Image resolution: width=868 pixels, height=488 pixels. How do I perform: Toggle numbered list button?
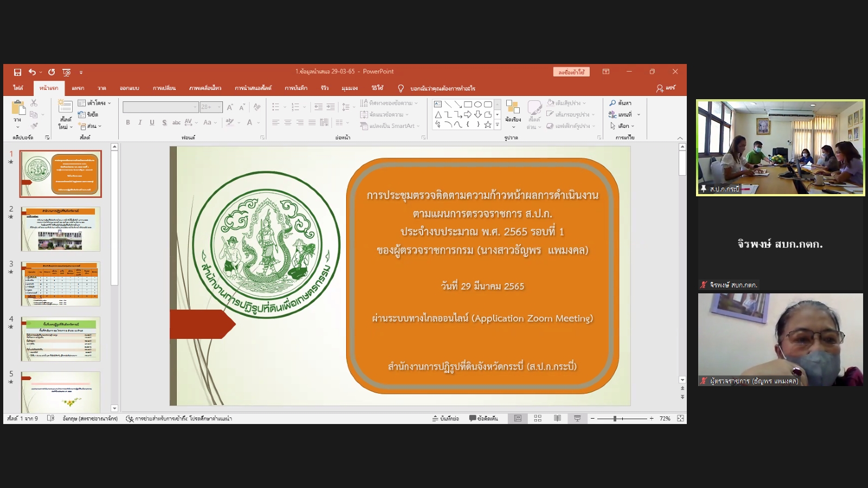click(295, 107)
